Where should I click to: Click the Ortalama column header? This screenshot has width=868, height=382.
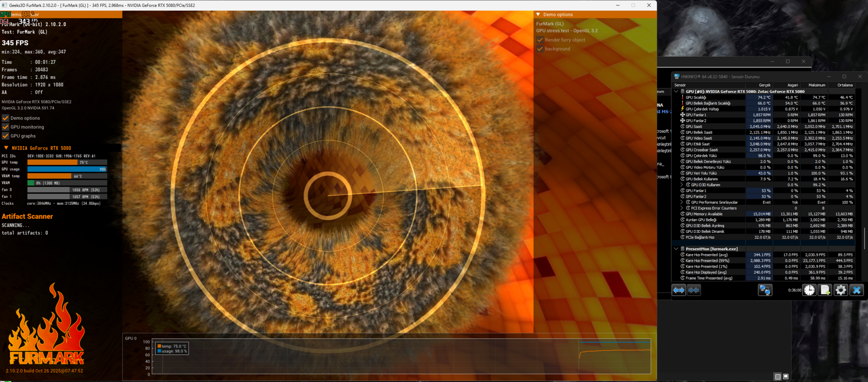[x=841, y=85]
